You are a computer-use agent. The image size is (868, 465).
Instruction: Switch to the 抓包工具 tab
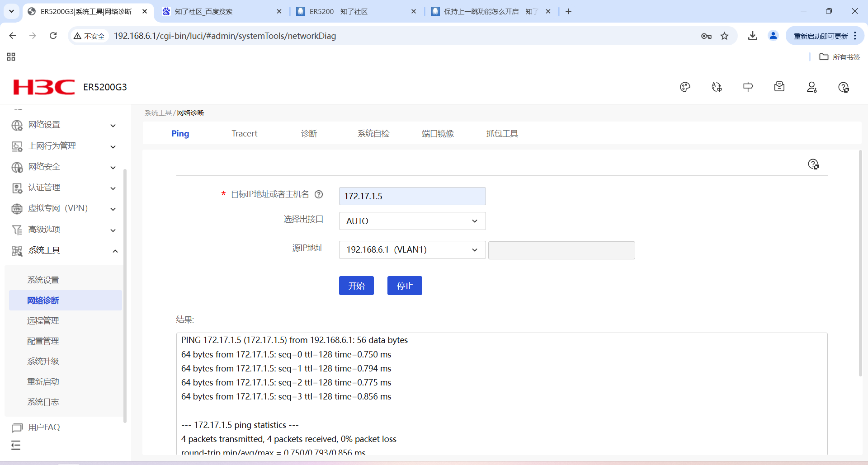(502, 134)
